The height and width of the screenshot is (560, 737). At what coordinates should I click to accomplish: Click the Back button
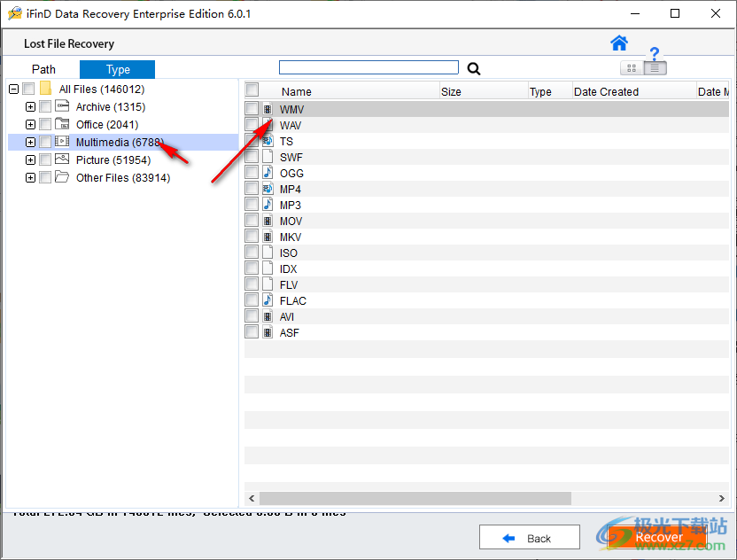click(x=529, y=537)
